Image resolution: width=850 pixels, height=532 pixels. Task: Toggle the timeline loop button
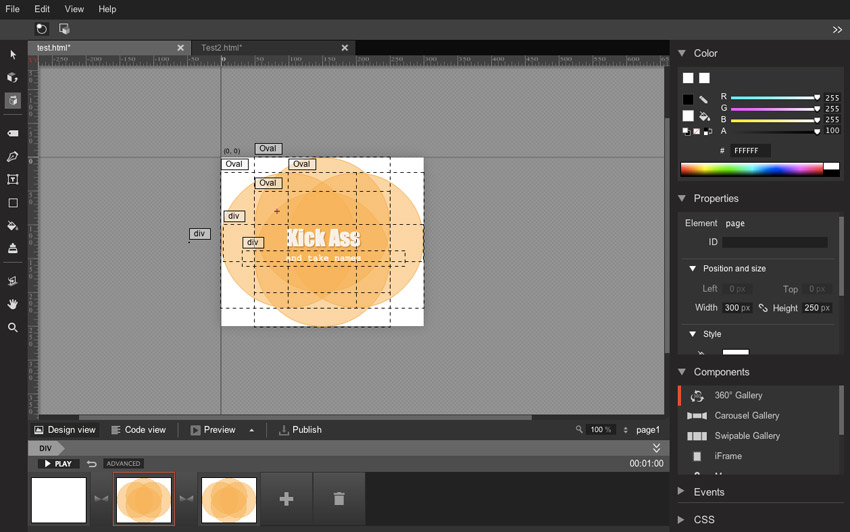coord(92,464)
